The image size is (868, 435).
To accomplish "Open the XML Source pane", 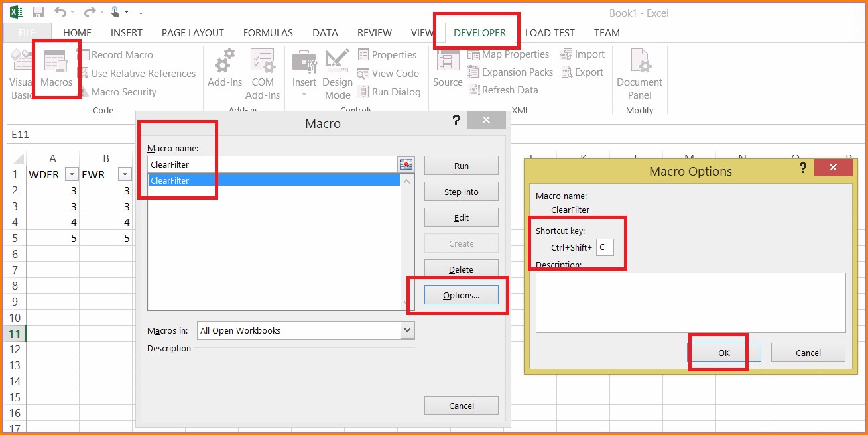I will tap(448, 69).
